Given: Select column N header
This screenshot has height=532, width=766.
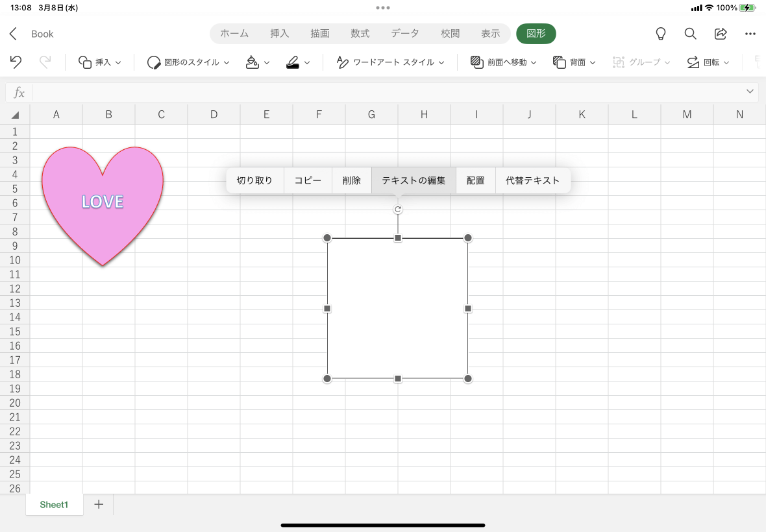Looking at the screenshot, I should 739,115.
